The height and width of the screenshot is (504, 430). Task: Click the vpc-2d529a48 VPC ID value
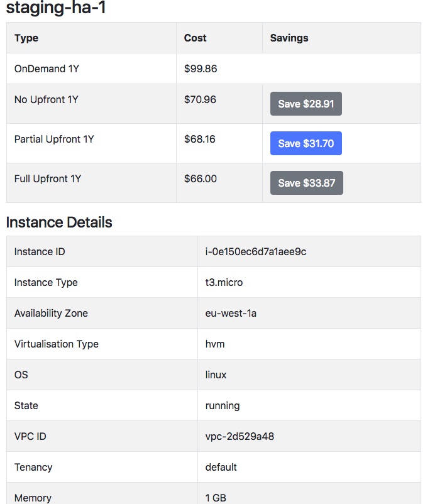pos(240,436)
